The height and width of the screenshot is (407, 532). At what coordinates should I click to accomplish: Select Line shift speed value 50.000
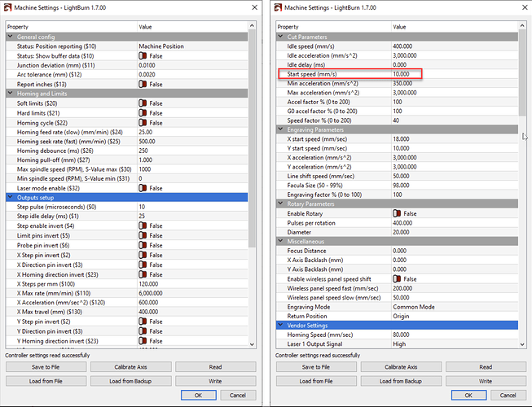tap(401, 176)
